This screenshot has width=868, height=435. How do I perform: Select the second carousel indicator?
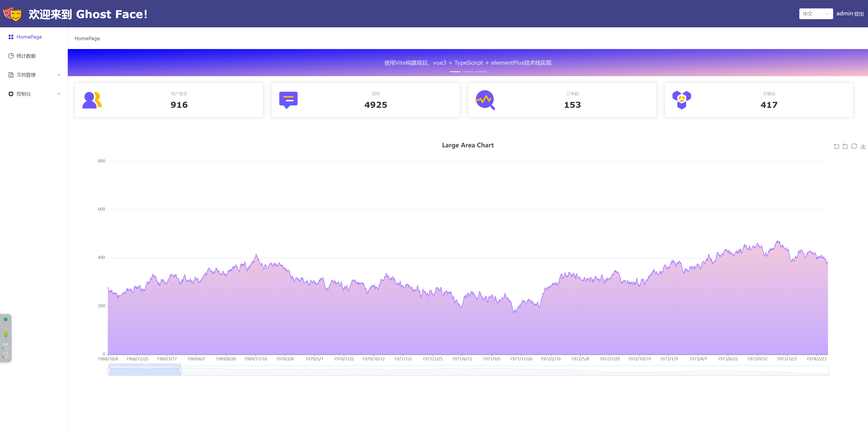(468, 72)
